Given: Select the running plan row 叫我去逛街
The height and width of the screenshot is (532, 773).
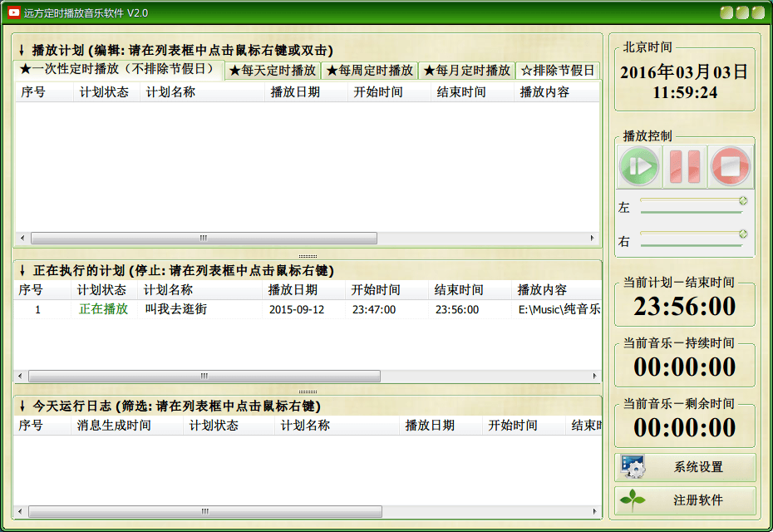Looking at the screenshot, I should [x=175, y=309].
